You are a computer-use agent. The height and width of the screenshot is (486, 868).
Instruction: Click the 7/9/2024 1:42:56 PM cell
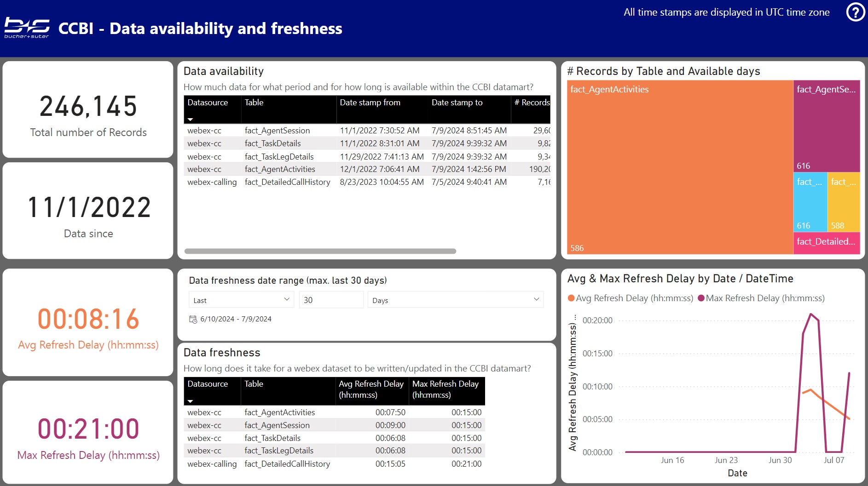click(469, 169)
